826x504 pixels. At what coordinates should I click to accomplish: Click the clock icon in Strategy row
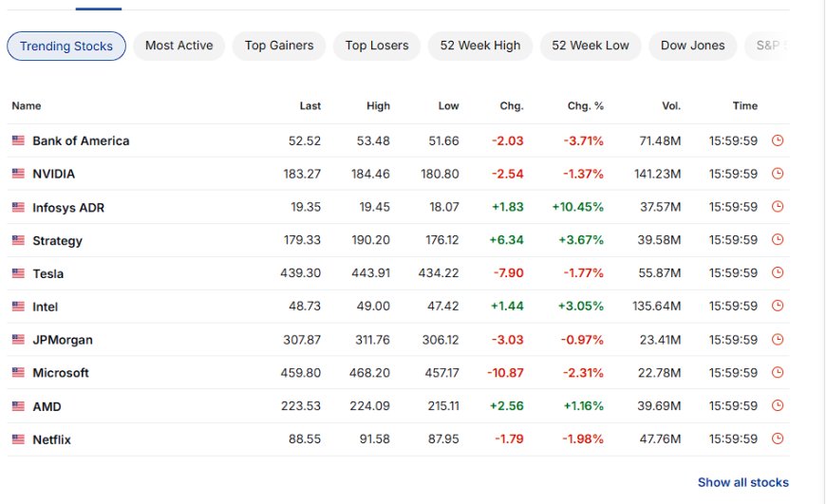pos(778,239)
